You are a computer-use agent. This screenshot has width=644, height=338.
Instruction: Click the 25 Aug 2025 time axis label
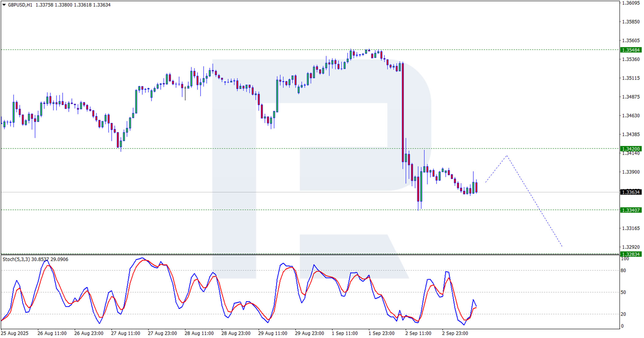tap(15, 333)
